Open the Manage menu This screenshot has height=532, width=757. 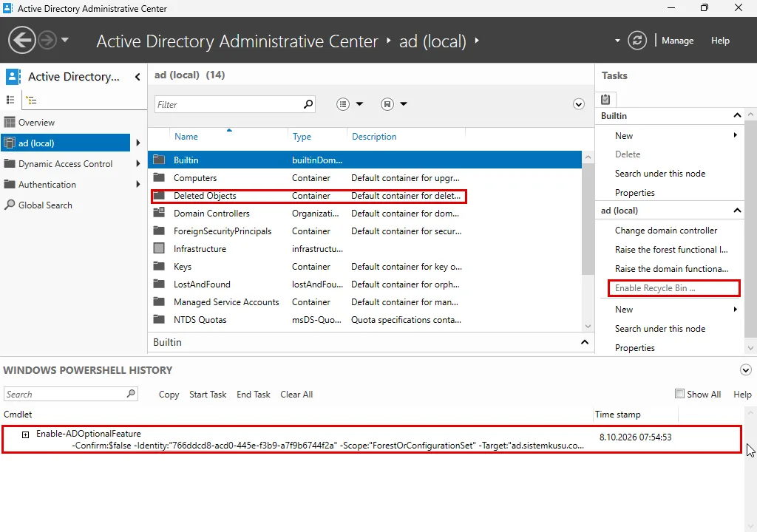677,41
